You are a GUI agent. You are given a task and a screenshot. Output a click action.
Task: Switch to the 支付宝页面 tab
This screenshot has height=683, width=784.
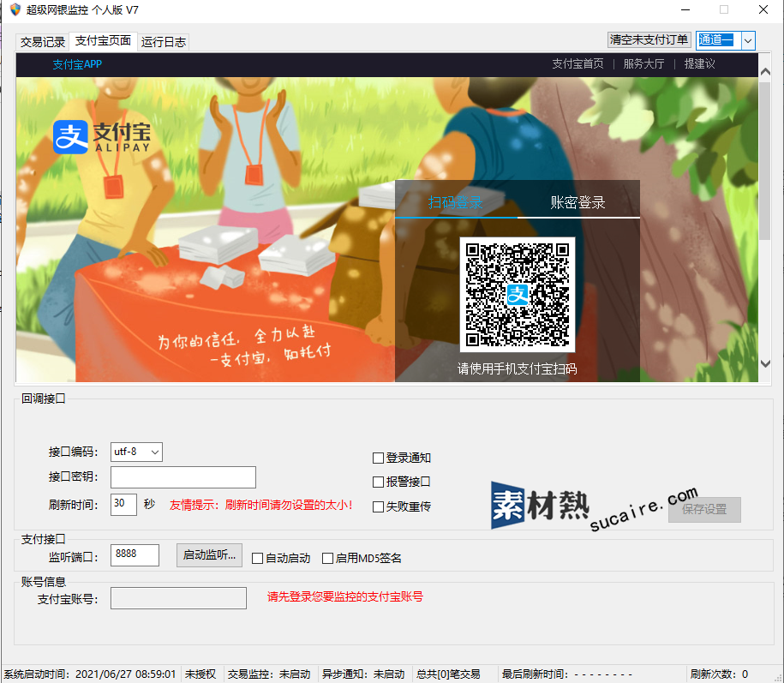pyautogui.click(x=103, y=41)
